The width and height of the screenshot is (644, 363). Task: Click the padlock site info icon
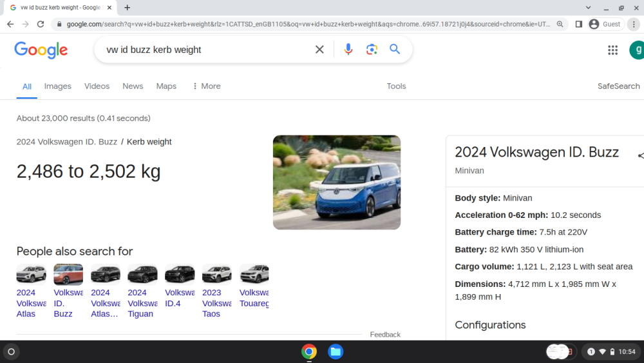pos(59,25)
